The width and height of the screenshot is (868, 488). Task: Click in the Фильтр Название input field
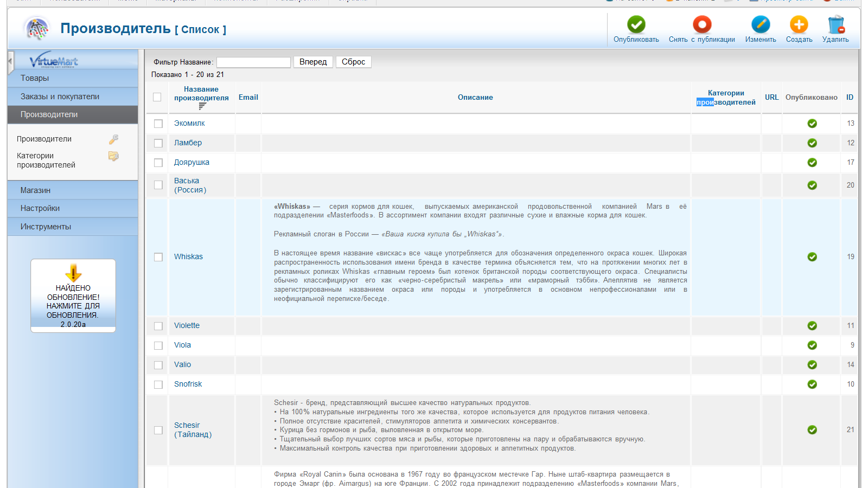pos(253,62)
